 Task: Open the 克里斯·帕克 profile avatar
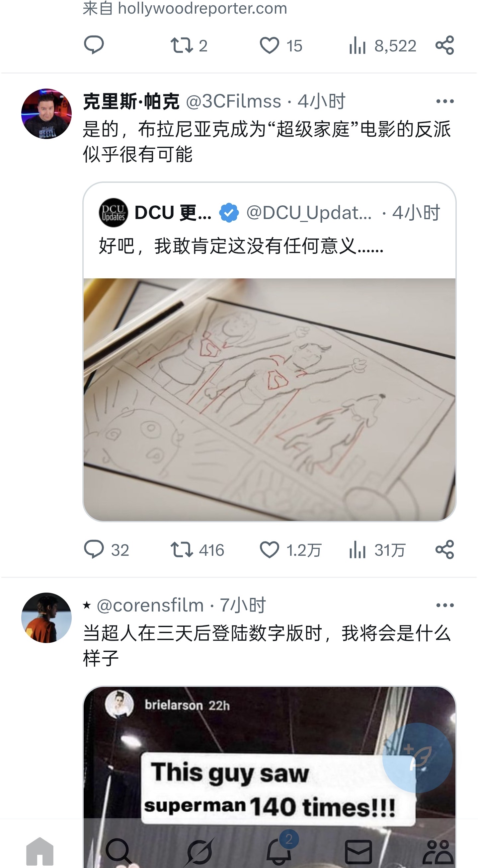point(46,113)
